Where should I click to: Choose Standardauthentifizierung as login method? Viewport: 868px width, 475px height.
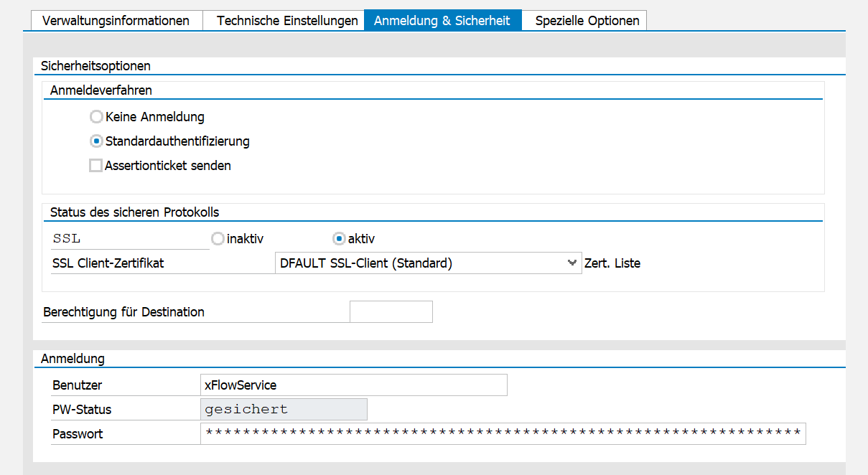click(x=96, y=141)
